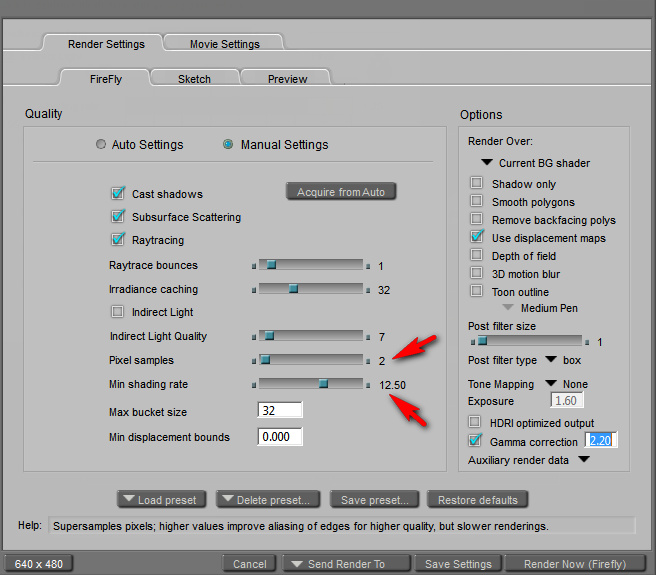Select the Auto Settings radio button

click(101, 145)
